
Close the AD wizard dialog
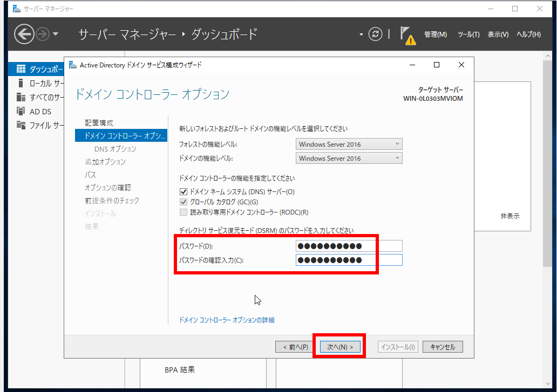[461, 65]
